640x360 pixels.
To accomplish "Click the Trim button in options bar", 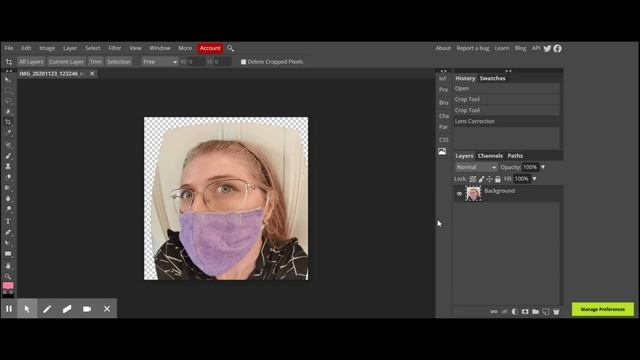I will [96, 62].
